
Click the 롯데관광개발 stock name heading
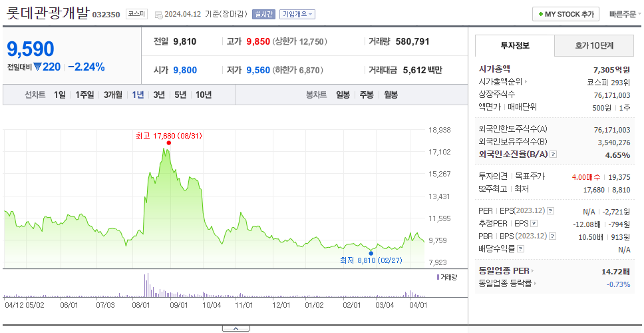point(48,13)
